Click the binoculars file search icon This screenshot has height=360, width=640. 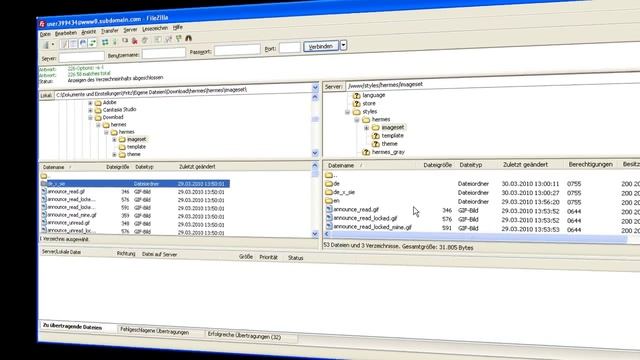tap(189, 38)
